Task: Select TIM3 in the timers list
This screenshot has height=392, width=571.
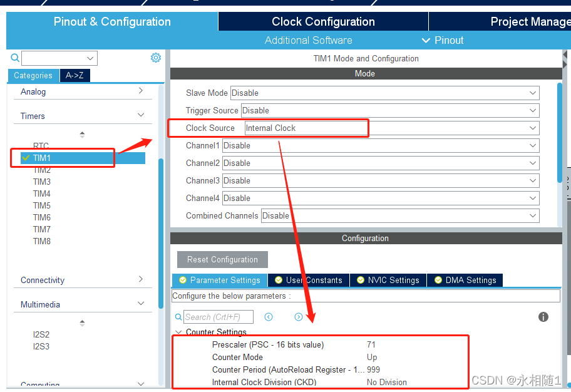Action: (42, 182)
